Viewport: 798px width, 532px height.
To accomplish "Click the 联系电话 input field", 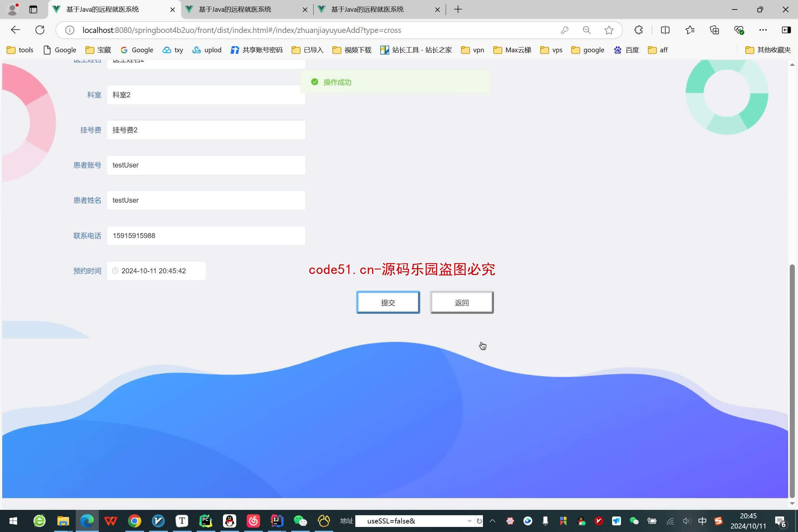I will pyautogui.click(x=206, y=236).
